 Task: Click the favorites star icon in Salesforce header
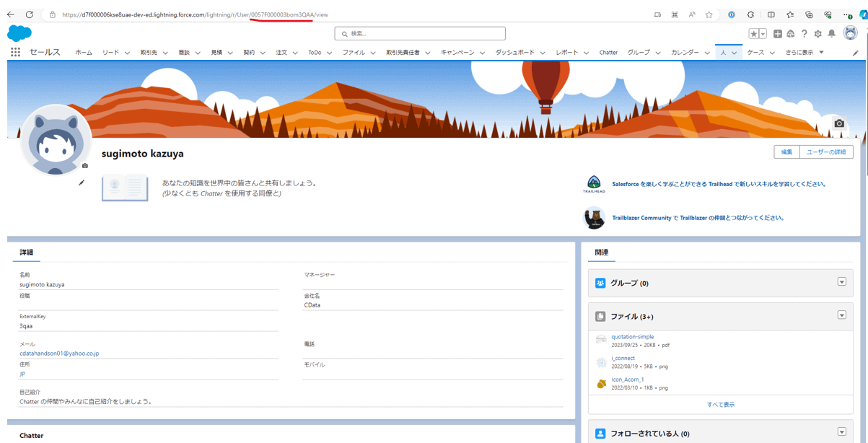pos(753,34)
